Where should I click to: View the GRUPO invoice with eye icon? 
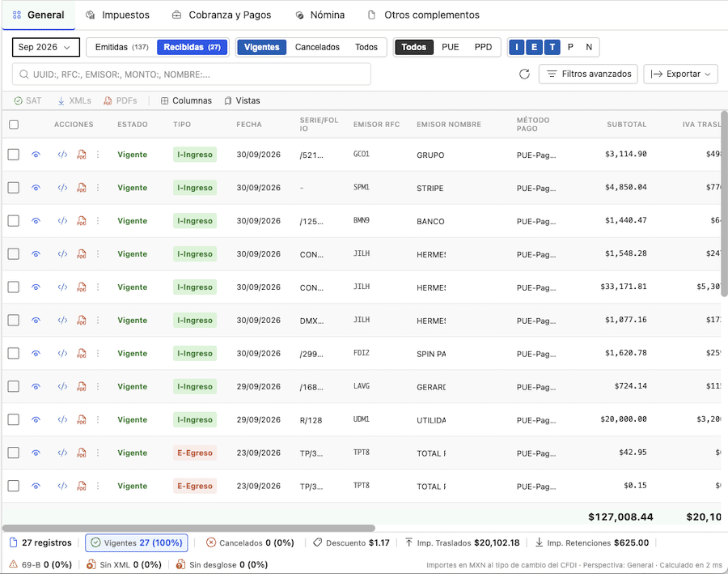click(x=36, y=155)
